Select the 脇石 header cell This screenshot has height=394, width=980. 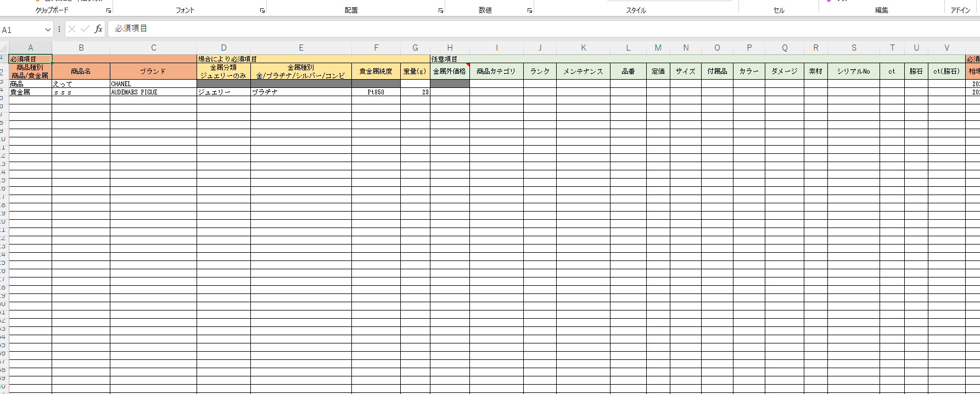coord(916,71)
